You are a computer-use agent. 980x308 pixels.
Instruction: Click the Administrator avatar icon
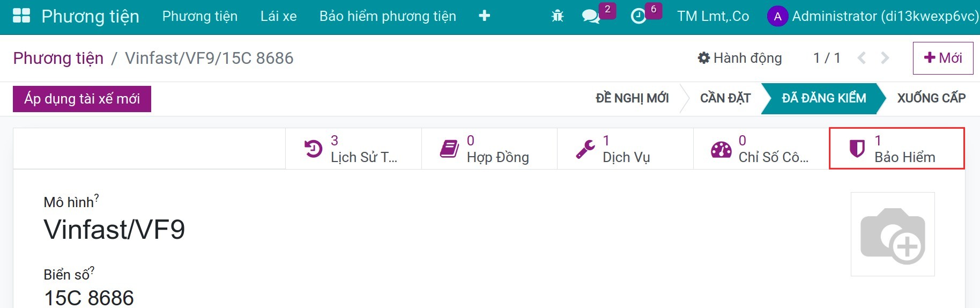coord(777,17)
